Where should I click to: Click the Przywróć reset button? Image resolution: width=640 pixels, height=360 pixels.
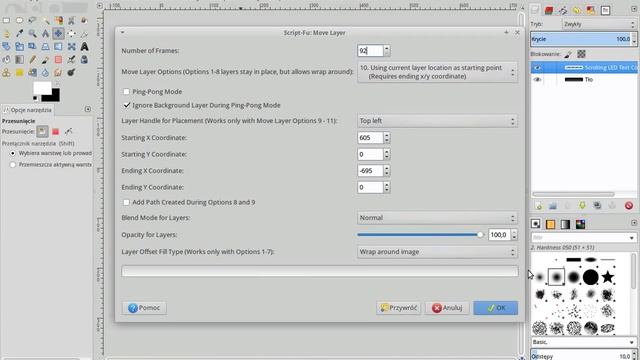(398, 308)
